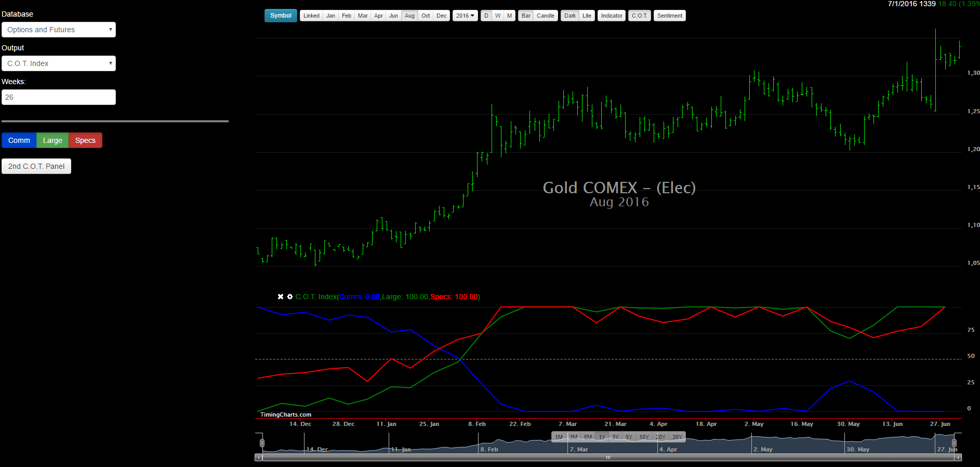Set chart range to 5Y
This screenshot has height=467, width=980.
(x=629, y=437)
